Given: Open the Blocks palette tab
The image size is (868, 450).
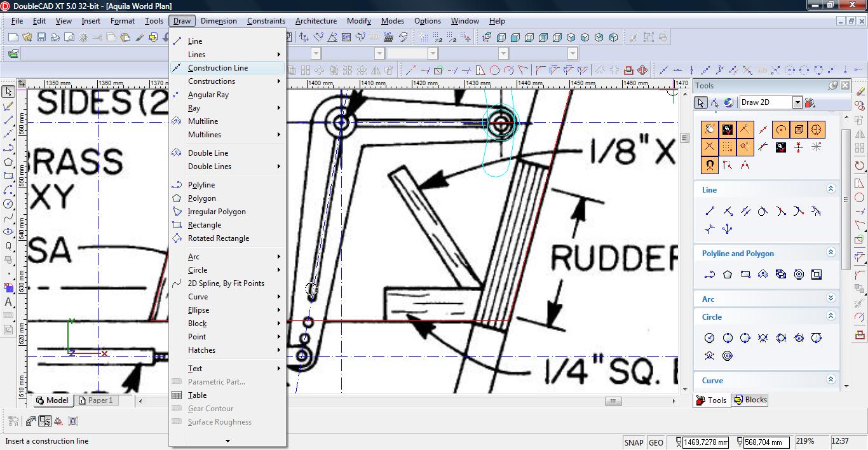Looking at the screenshot, I should point(750,400).
